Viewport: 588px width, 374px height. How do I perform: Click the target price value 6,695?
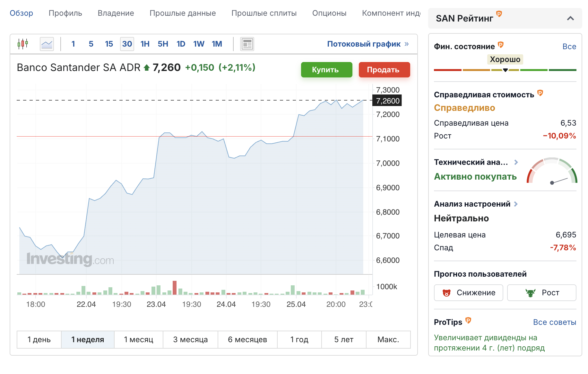[566, 235]
